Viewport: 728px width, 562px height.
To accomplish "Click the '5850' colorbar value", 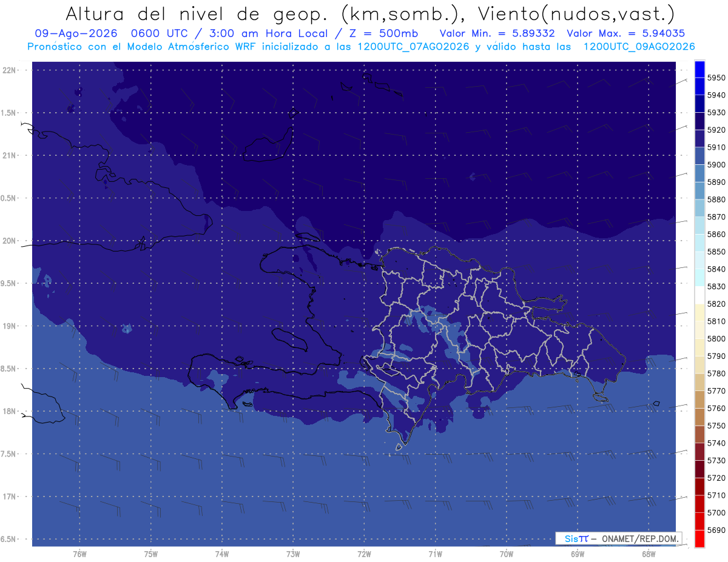I will 716,252.
